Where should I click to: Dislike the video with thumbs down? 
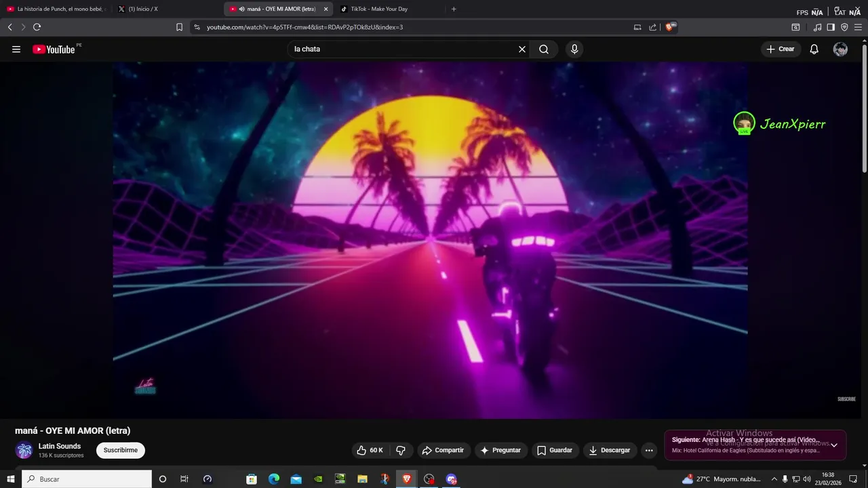401,450
